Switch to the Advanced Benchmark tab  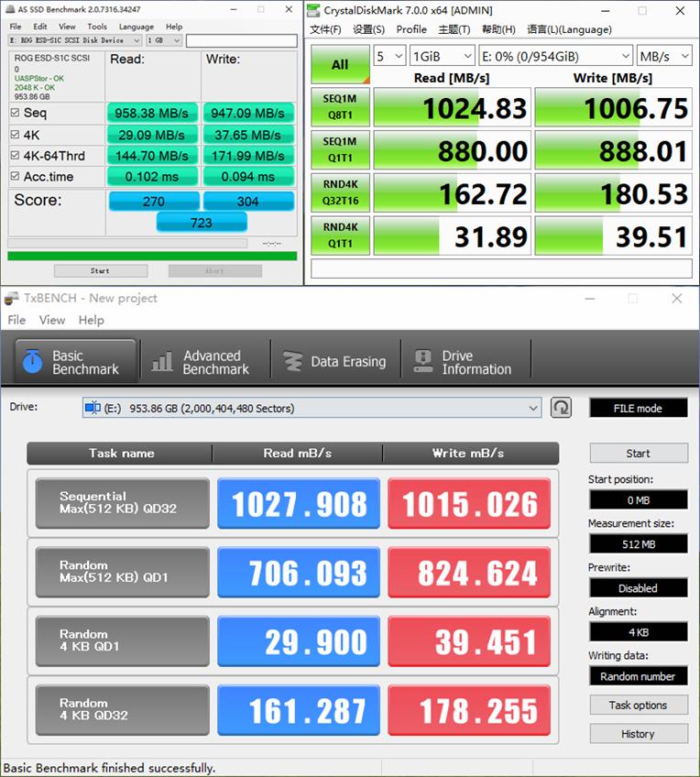[205, 362]
